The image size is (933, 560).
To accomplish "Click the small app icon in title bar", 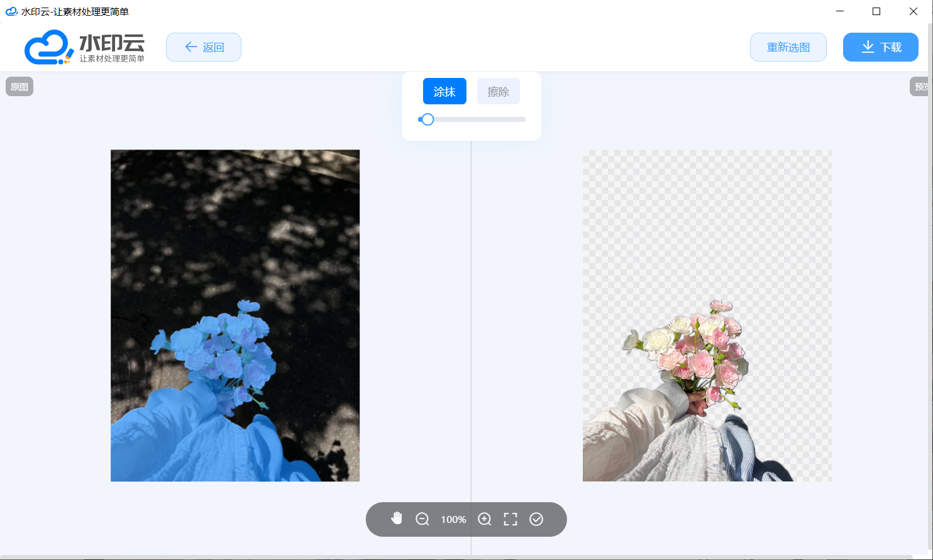I will pyautogui.click(x=11, y=11).
